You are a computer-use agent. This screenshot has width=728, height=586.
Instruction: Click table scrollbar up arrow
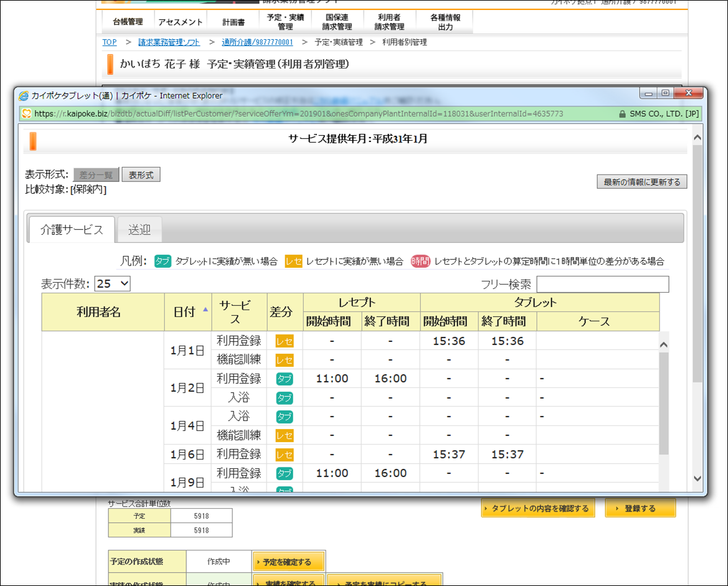663,344
